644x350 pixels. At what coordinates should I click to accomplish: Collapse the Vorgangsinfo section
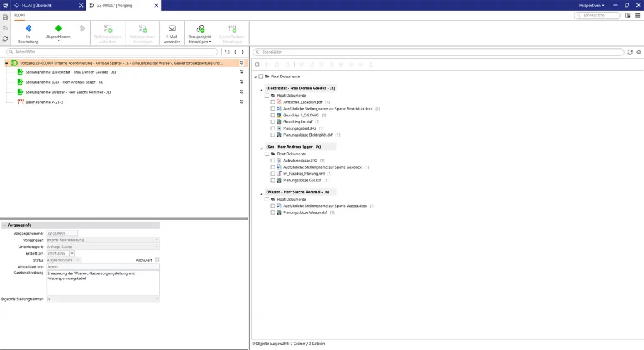coord(4,225)
